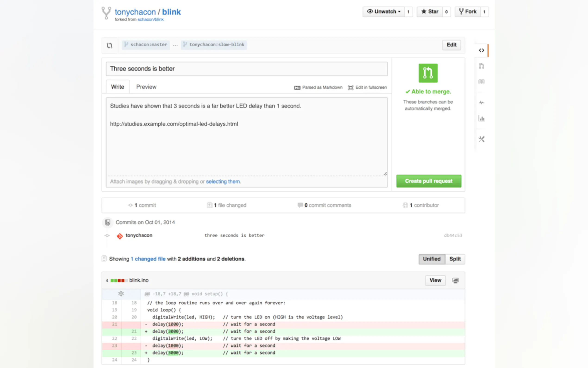Click Create pull request button

(428, 181)
